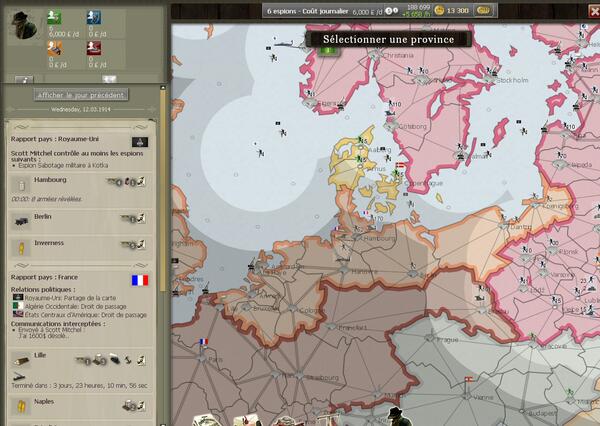Click the scrollbar up arrow
This screenshot has width=600, height=426.
[x=163, y=88]
